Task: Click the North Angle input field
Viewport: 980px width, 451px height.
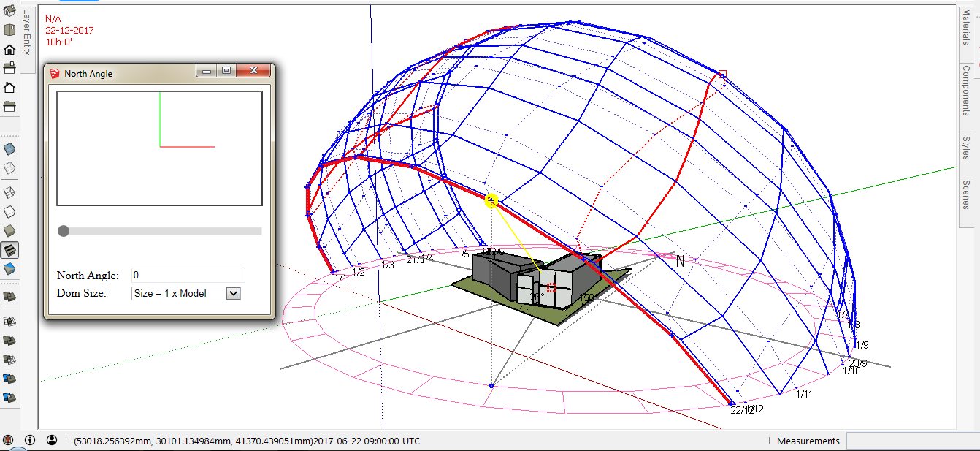Action: click(x=188, y=276)
